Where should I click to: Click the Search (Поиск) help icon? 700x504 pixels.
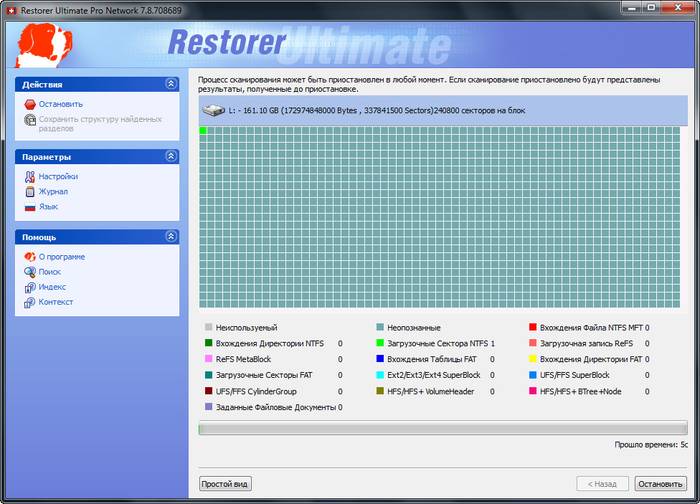[30, 272]
